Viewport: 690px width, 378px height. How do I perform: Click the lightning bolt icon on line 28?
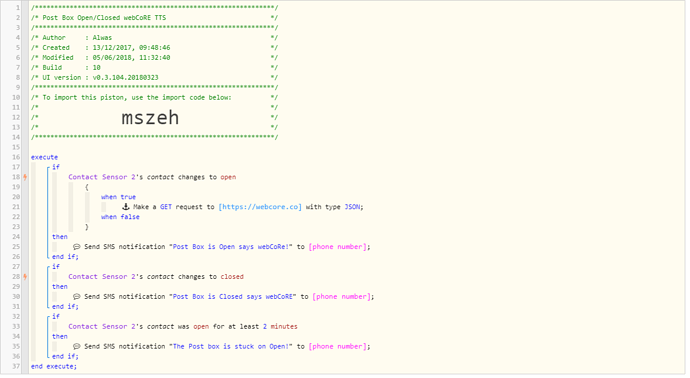[x=25, y=276]
